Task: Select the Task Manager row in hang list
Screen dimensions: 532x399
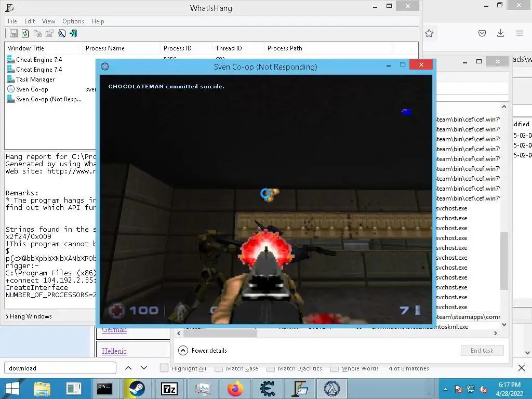Action: (35, 79)
